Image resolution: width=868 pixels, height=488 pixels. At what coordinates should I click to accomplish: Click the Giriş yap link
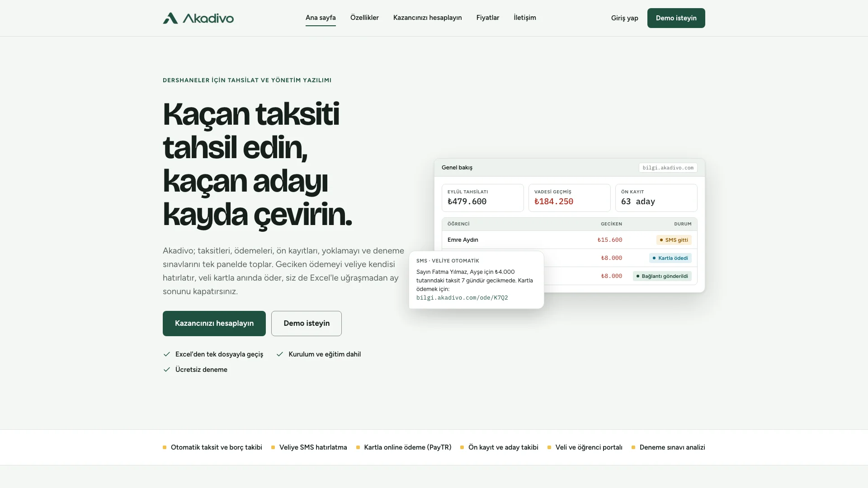pos(624,18)
